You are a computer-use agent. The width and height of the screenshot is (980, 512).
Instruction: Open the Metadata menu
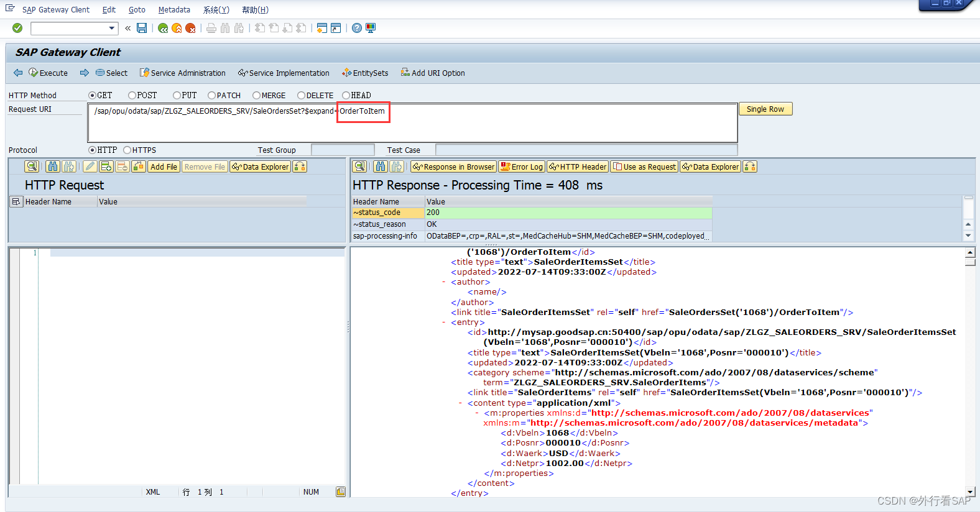(x=174, y=10)
